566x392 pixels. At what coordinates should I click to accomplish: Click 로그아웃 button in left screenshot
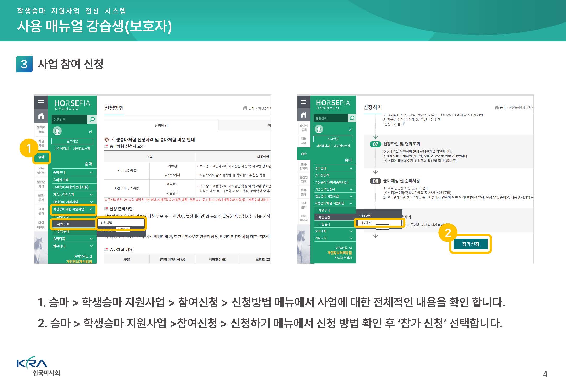[x=72, y=141]
